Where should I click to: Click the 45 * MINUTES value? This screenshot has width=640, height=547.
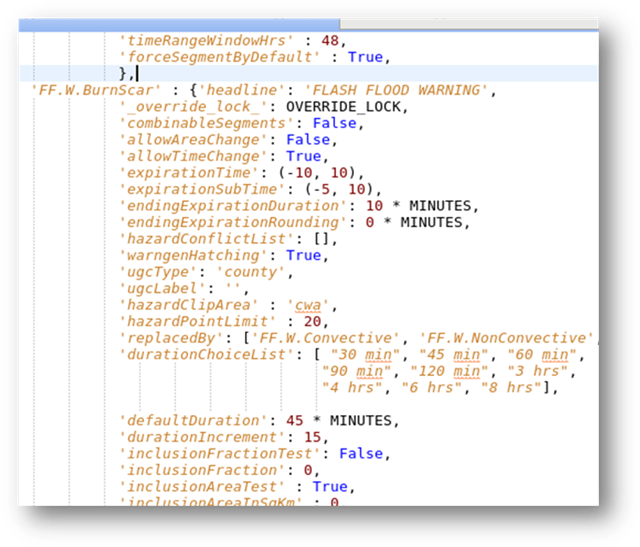coord(339,421)
